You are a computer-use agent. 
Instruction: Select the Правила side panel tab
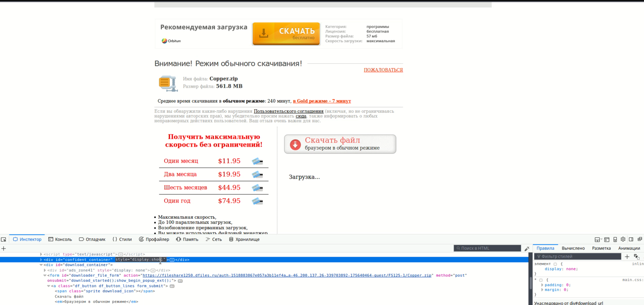[545, 248]
